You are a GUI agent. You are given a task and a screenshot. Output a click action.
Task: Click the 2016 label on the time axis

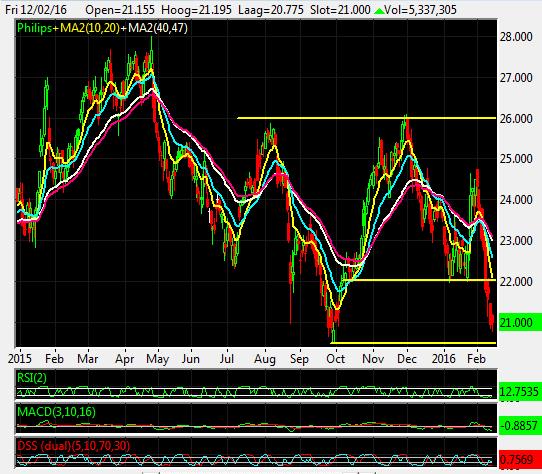point(443,359)
